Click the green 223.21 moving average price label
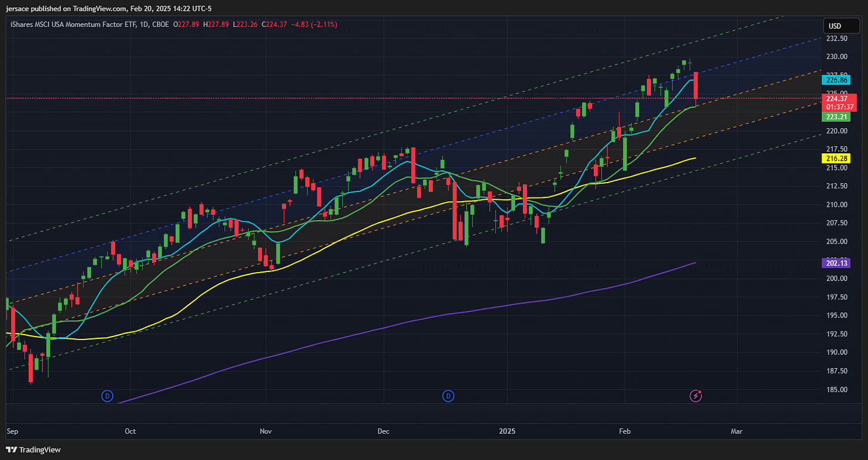This screenshot has height=460, width=868. [x=838, y=117]
